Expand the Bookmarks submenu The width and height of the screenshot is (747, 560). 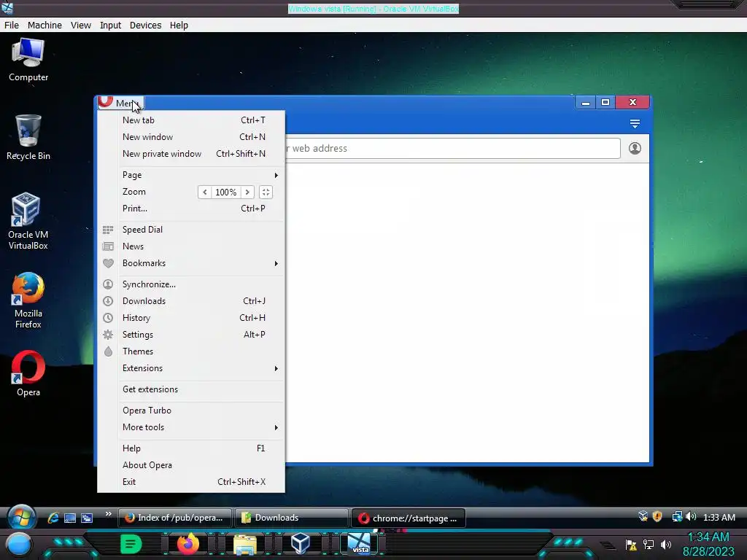pos(191,262)
